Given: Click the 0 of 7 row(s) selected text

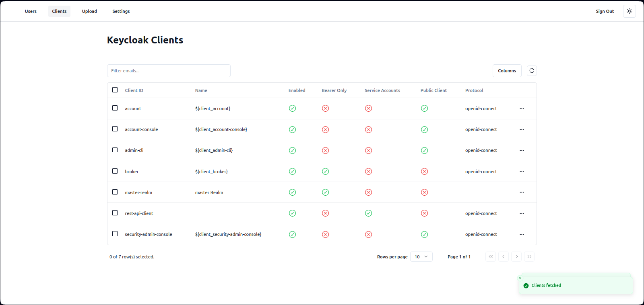Looking at the screenshot, I should pyautogui.click(x=132, y=257).
